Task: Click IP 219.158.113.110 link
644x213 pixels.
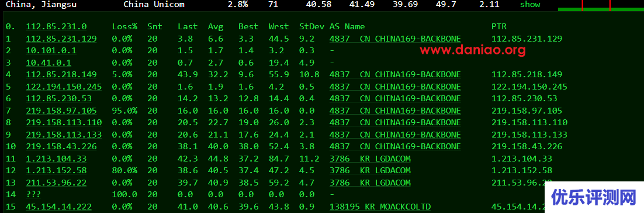Action: coord(64,122)
